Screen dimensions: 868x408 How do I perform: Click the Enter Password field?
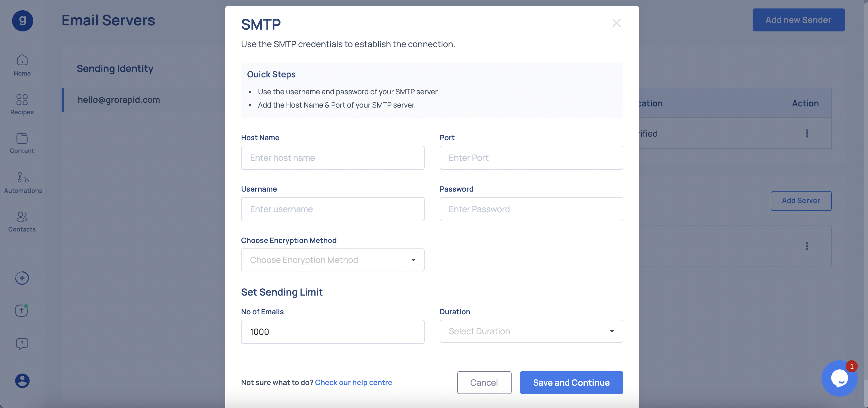(532, 209)
